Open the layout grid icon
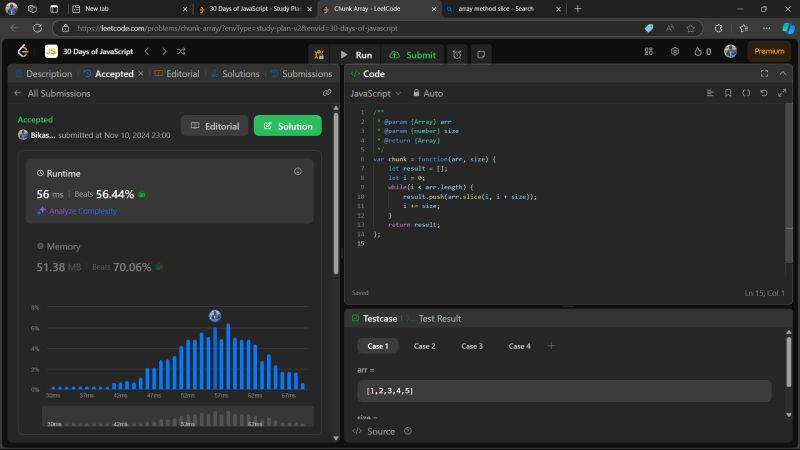Screen dimensions: 800x450 coord(649,51)
